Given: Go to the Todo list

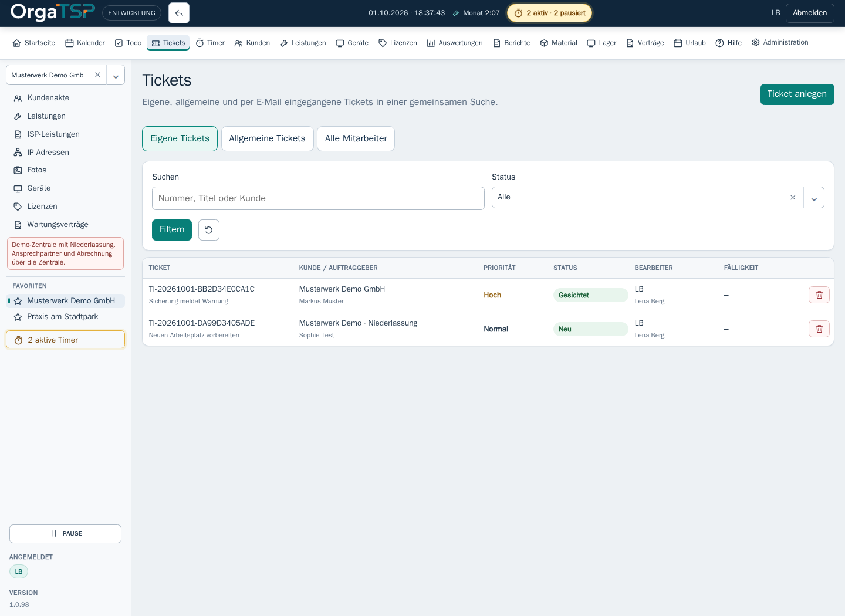Looking at the screenshot, I should coord(128,43).
